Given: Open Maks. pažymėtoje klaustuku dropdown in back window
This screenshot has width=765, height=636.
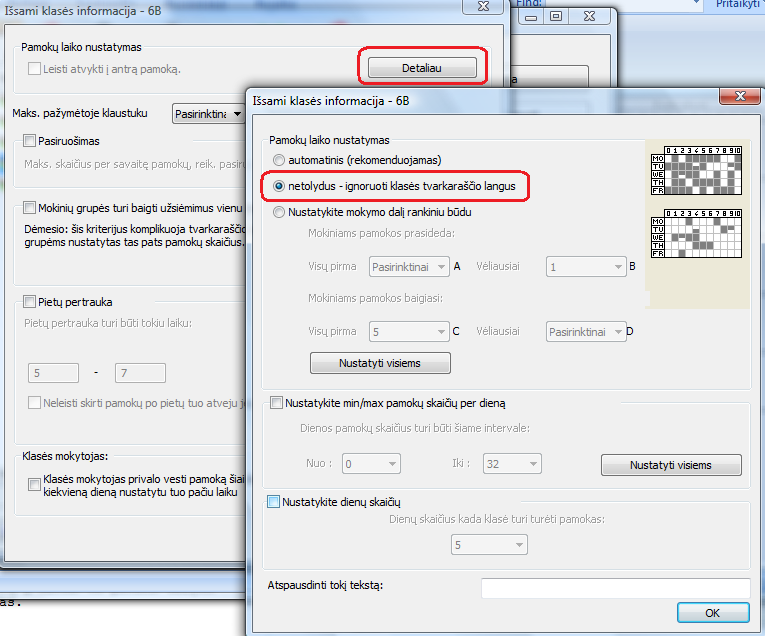Looking at the screenshot, I should [208, 114].
